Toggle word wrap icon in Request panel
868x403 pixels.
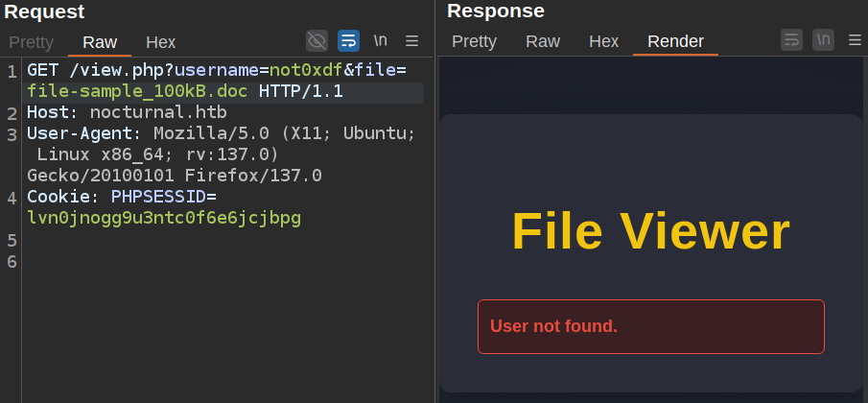pyautogui.click(x=348, y=40)
